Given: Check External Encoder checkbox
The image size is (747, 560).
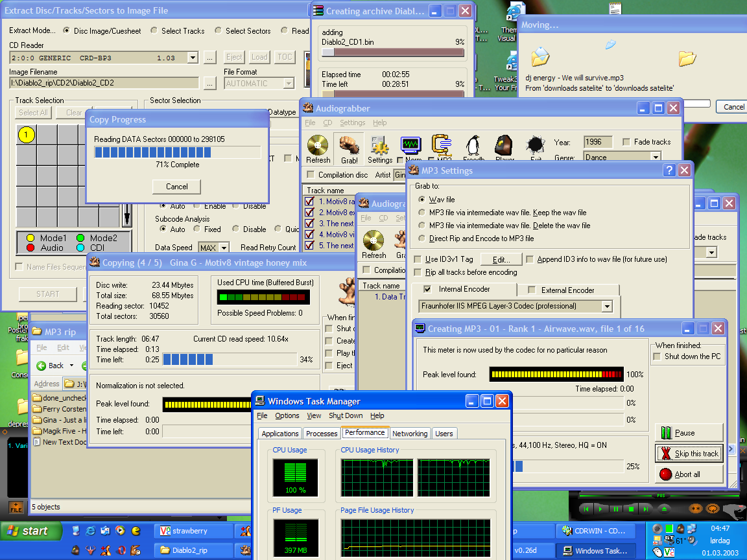Looking at the screenshot, I should (532, 290).
